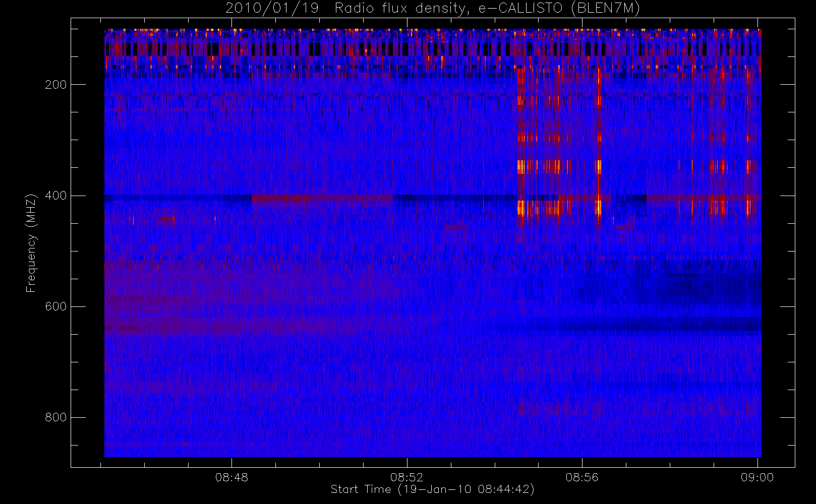Viewport: 816px width, 504px height.
Task: Click the 08:56 time tick label
Action: tap(582, 477)
